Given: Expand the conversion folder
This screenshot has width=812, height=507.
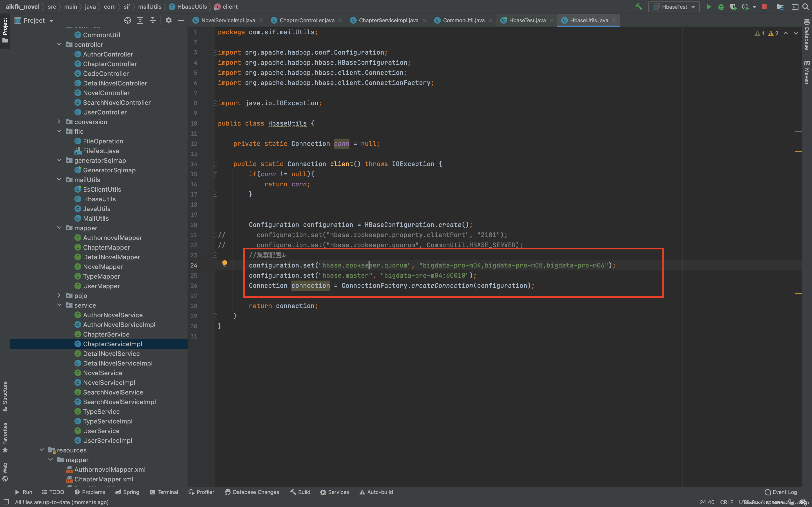Looking at the screenshot, I should [59, 122].
